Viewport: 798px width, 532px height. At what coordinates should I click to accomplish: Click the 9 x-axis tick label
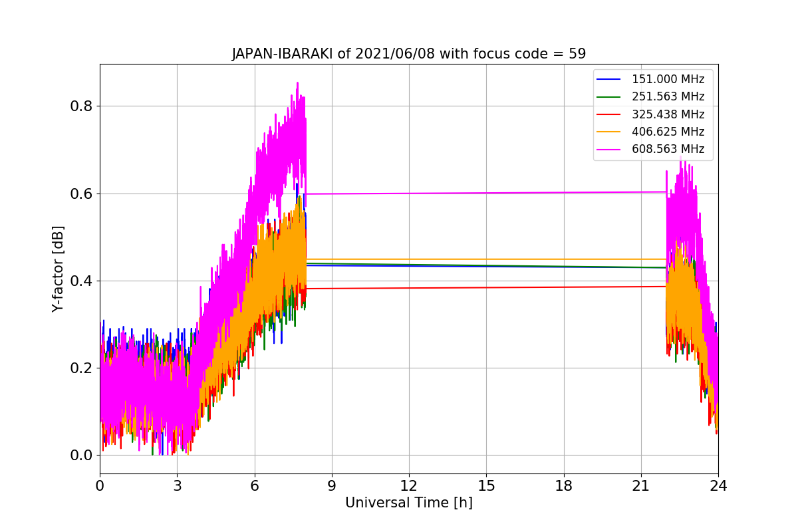pyautogui.click(x=332, y=486)
